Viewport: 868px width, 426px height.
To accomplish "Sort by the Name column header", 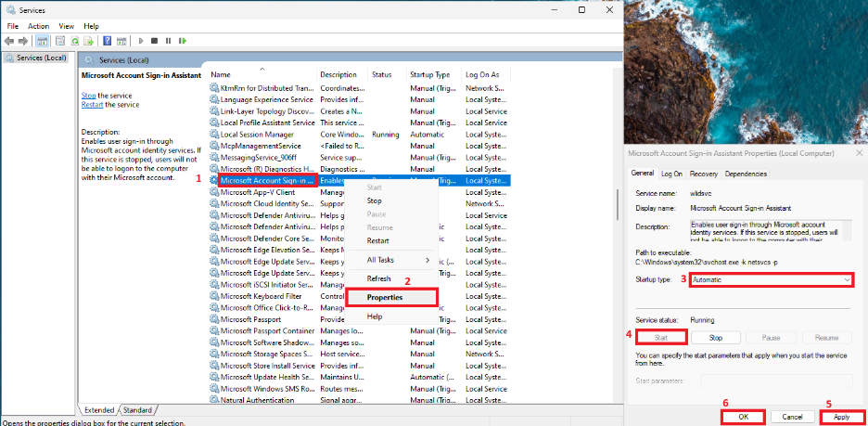I will 262,75.
